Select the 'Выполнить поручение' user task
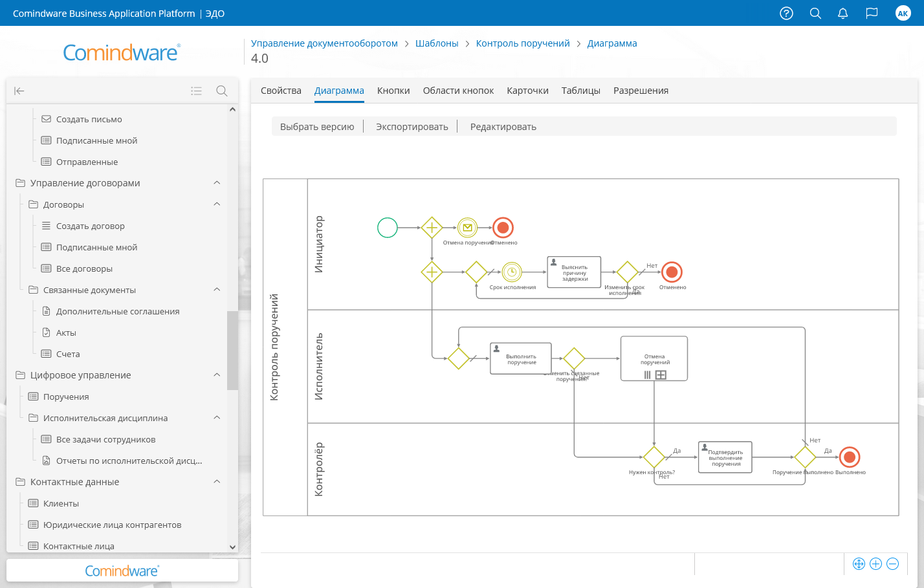Viewport: 924px width, 588px height. 521,358
